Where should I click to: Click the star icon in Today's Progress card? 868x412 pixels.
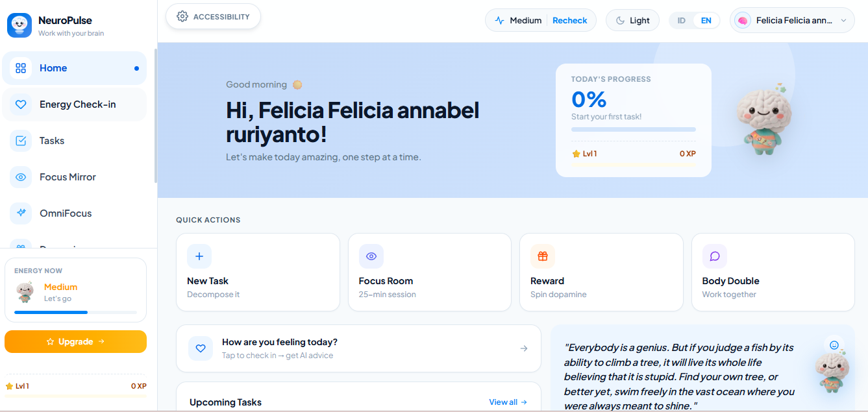(x=576, y=154)
